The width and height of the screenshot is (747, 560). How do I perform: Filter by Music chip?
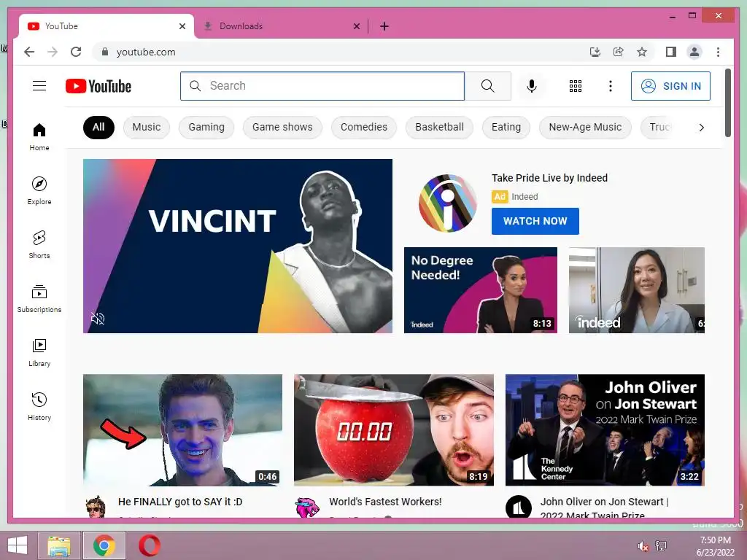tap(146, 127)
